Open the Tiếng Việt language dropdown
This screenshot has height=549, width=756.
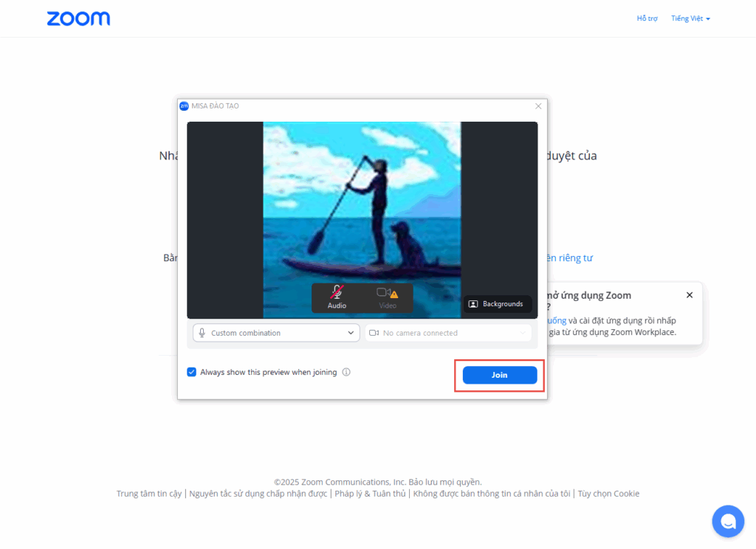coord(690,18)
